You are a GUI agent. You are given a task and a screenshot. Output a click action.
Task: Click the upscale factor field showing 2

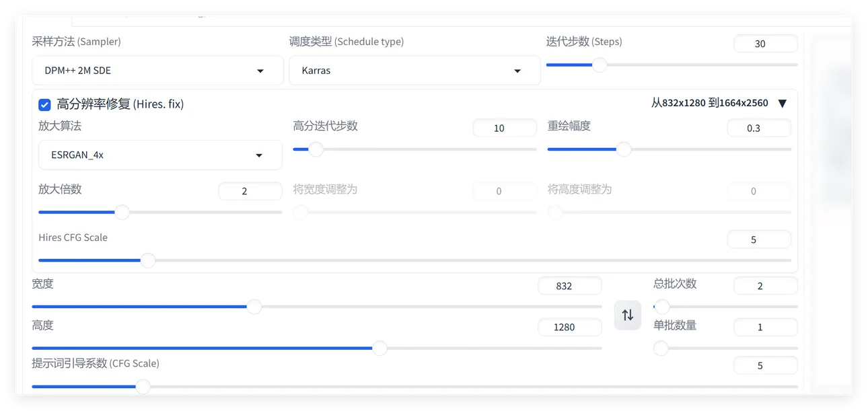tap(250, 191)
